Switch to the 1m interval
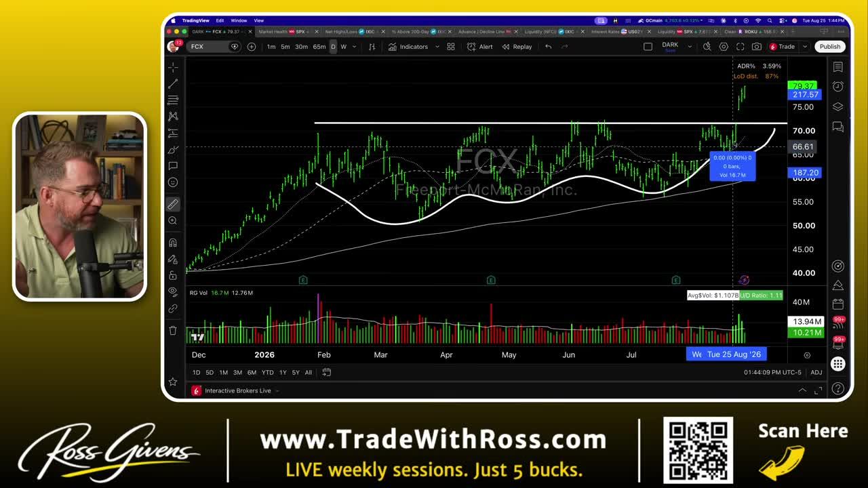This screenshot has height=488, width=868. (271, 47)
